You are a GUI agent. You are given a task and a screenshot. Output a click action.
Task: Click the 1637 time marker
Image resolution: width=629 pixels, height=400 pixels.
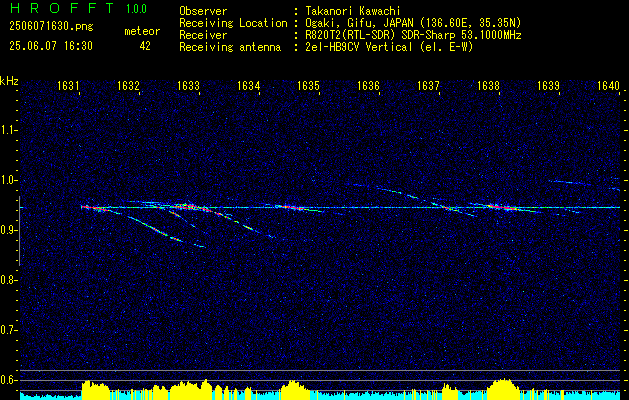428,85
